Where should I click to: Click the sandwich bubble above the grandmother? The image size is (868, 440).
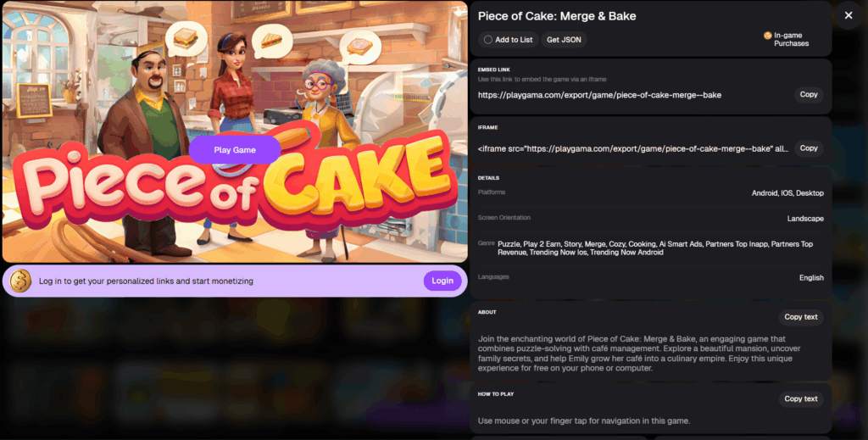point(359,47)
